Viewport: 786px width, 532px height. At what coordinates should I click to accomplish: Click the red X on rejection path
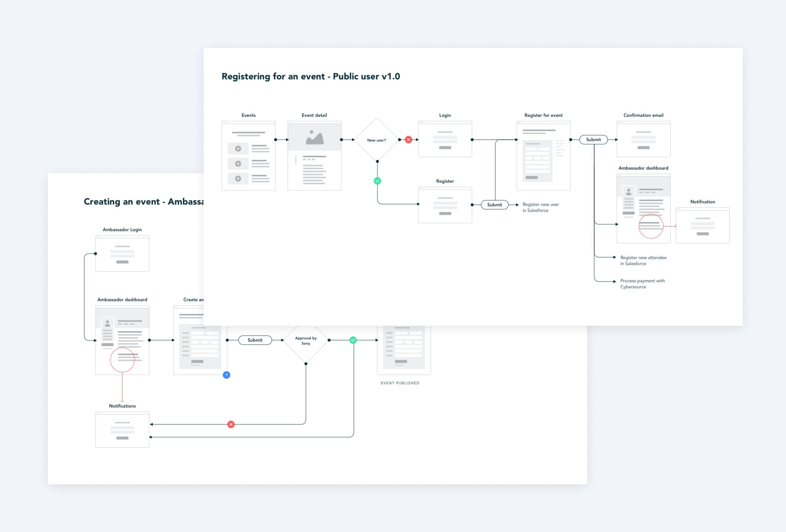coord(231,424)
